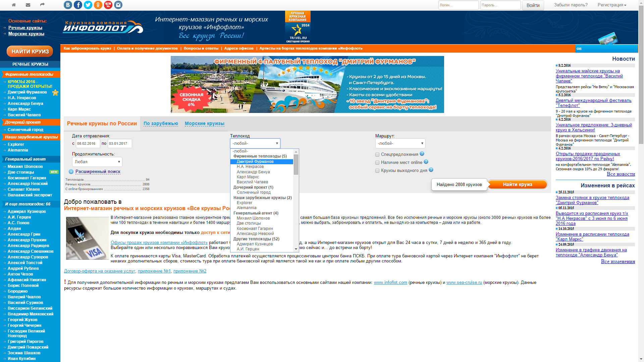
Task: Open the Facebook social icon
Action: pos(78,5)
